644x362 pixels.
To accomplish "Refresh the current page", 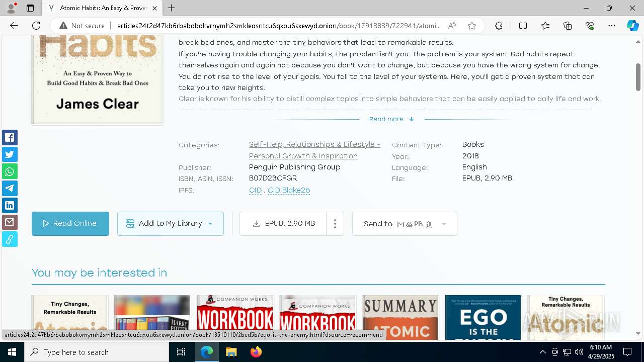I will pyautogui.click(x=36, y=26).
